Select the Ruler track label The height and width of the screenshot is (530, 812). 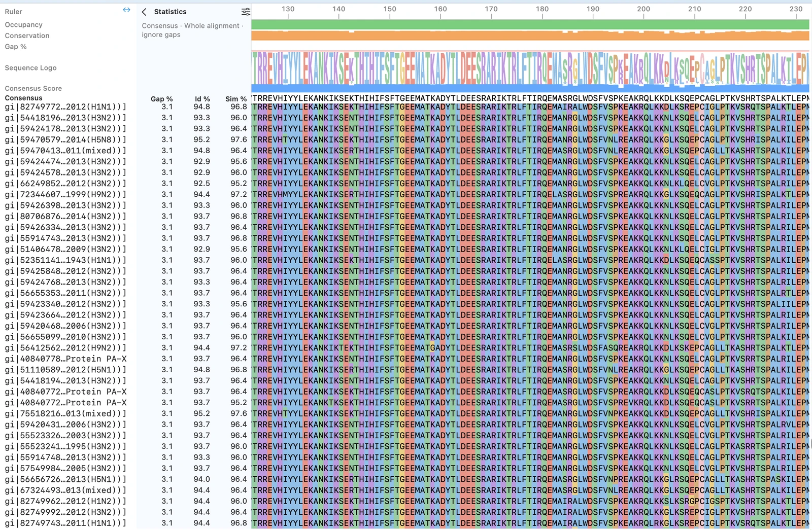(x=14, y=12)
